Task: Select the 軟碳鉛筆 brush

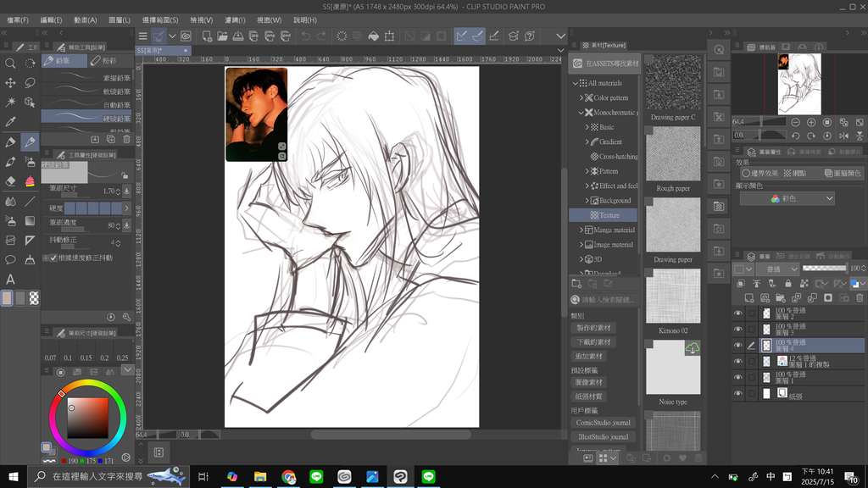Action: [x=86, y=91]
